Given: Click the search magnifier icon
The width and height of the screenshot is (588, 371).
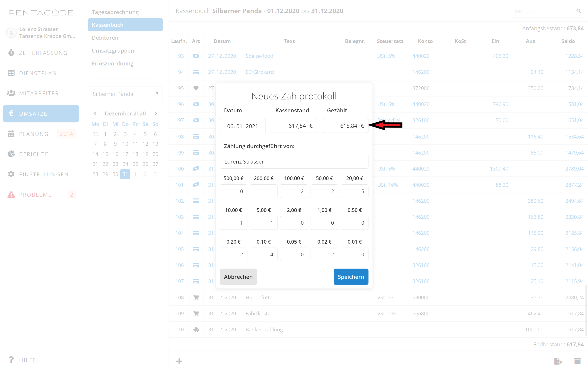Looking at the screenshot, I should [x=578, y=11].
